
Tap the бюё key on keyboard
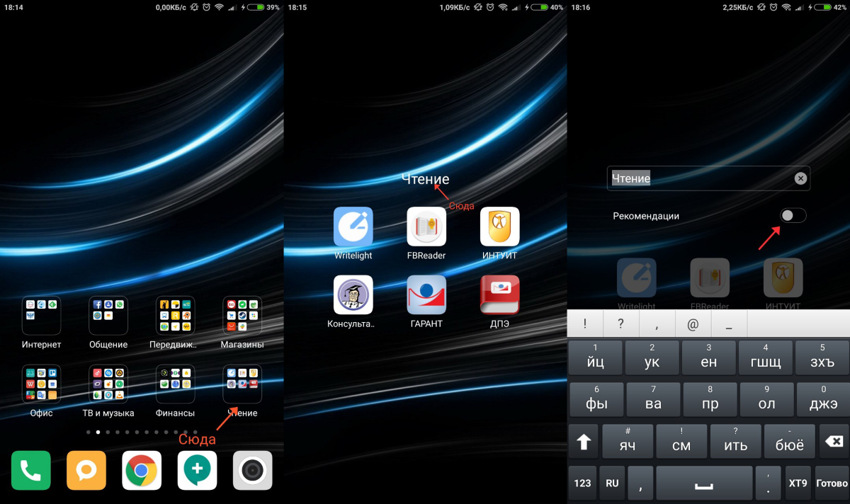tap(790, 441)
